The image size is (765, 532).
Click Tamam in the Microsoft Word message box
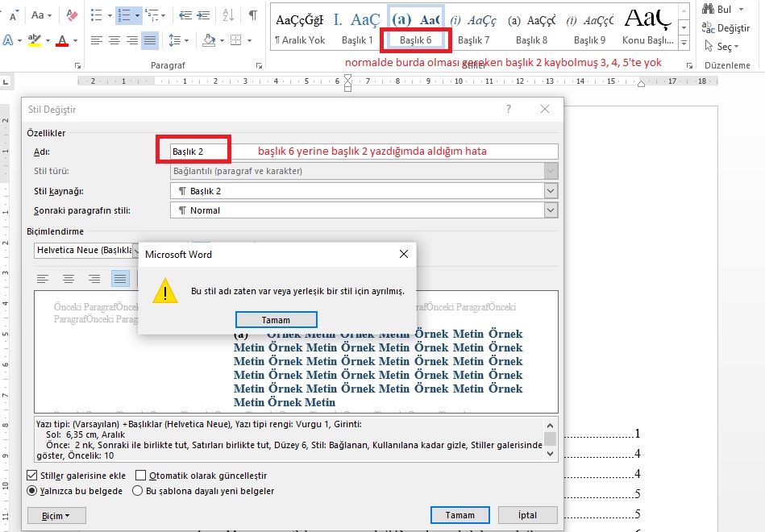pyautogui.click(x=276, y=320)
